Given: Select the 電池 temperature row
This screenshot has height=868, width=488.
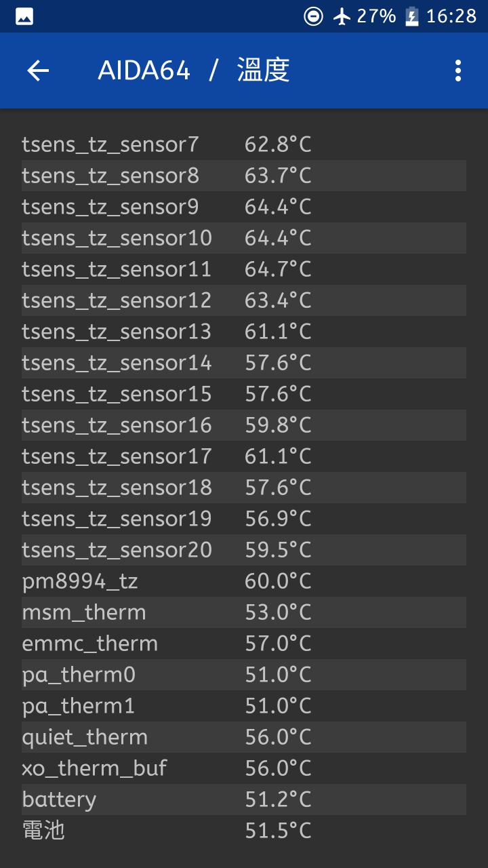Looking at the screenshot, I should (244, 831).
